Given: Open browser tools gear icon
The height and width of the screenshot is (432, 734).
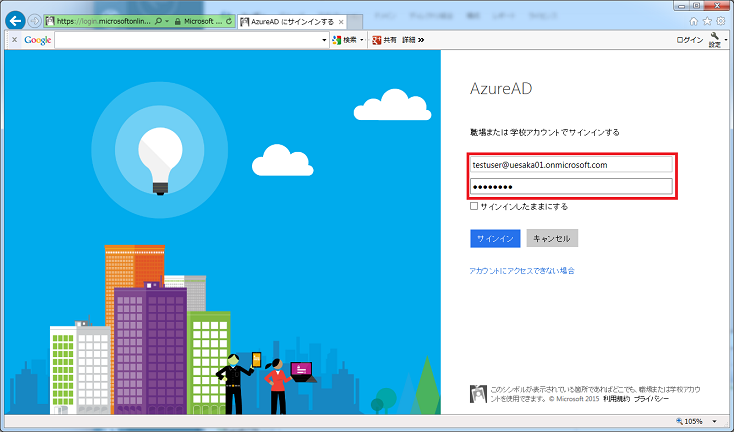Looking at the screenshot, I should (721, 21).
